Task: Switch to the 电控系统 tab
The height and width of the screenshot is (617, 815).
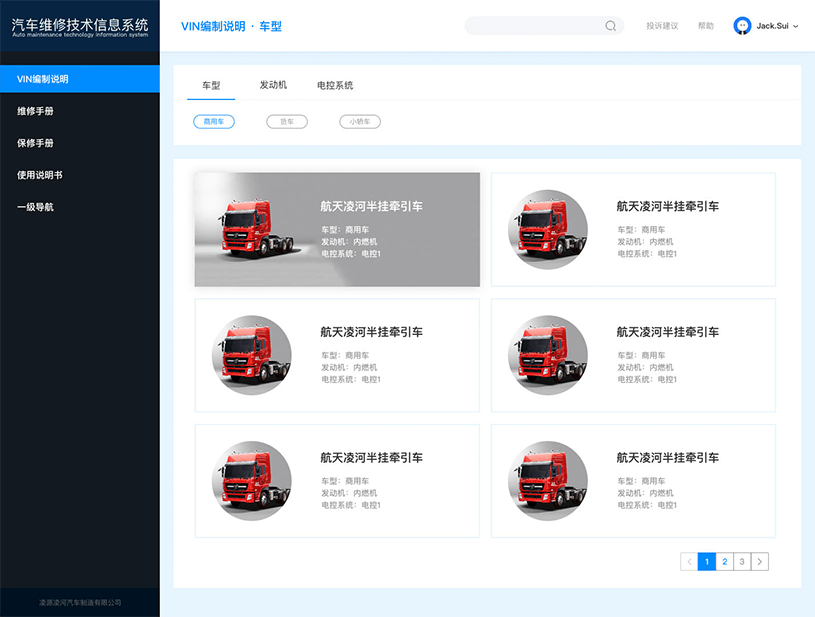Action: pos(335,85)
